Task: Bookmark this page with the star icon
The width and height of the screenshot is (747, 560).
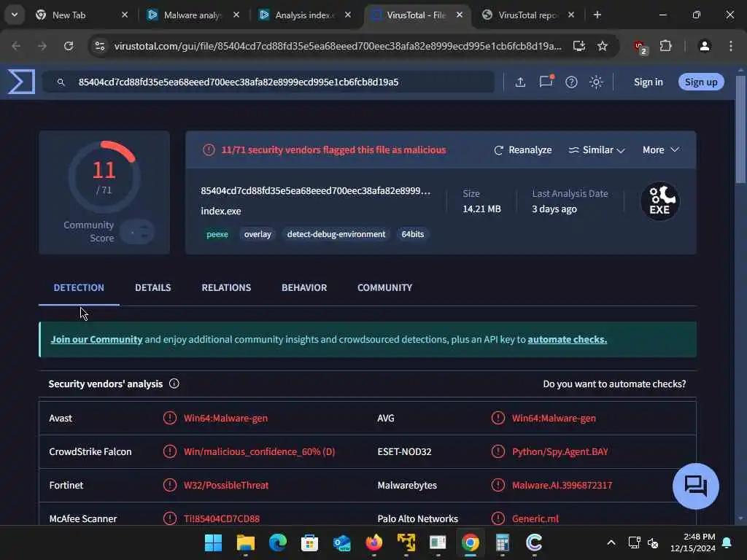Action: [x=603, y=46]
